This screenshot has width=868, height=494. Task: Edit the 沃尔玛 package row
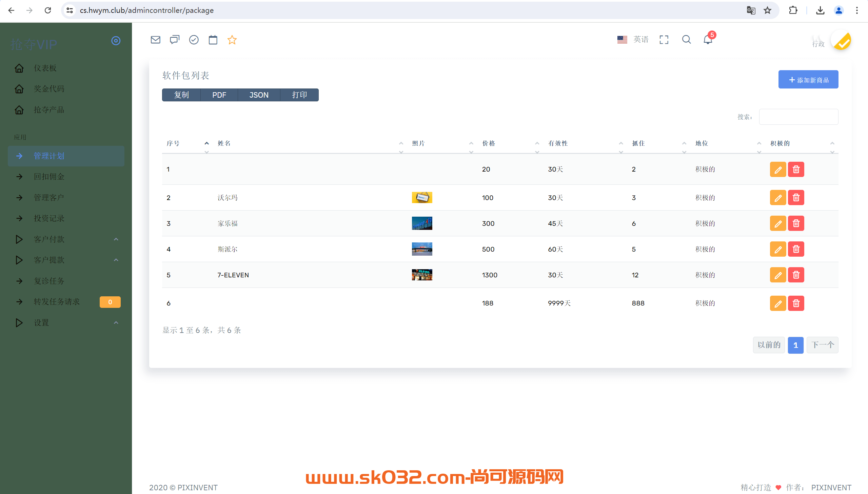(778, 198)
